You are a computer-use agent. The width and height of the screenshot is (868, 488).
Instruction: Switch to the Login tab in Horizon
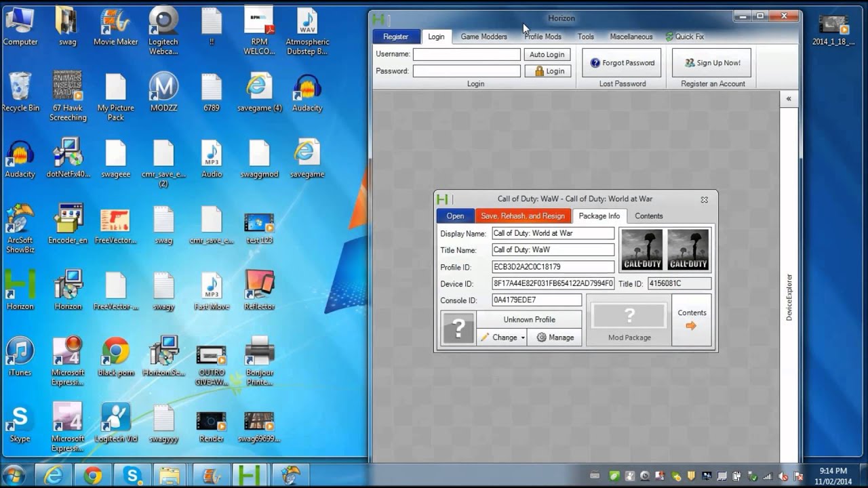pos(436,37)
